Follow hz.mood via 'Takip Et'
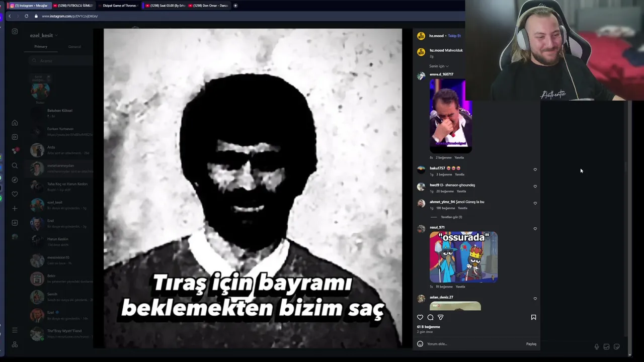This screenshot has width=644, height=362. click(x=454, y=36)
